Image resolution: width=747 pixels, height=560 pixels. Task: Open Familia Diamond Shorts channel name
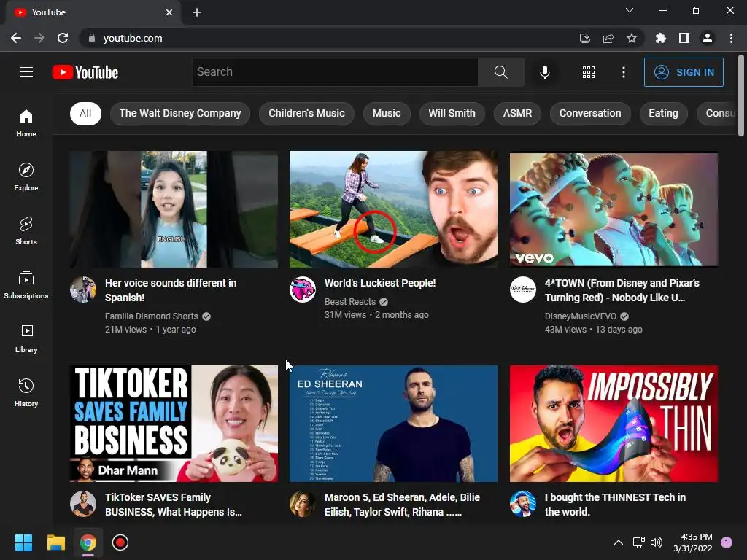[151, 316]
